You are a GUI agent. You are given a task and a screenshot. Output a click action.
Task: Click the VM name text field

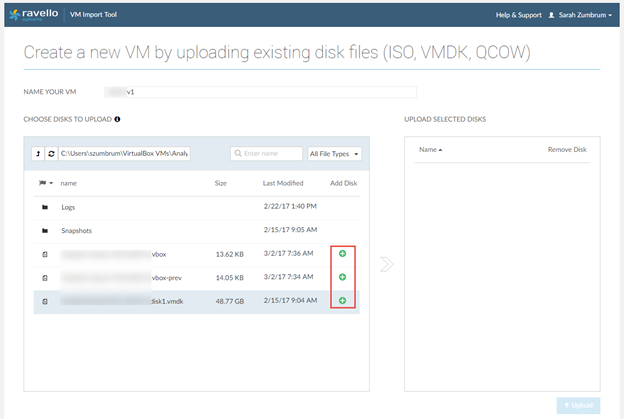250,92
